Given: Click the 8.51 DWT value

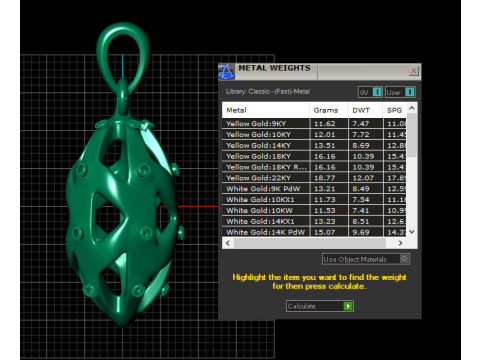Looking at the screenshot, I should click(361, 221).
